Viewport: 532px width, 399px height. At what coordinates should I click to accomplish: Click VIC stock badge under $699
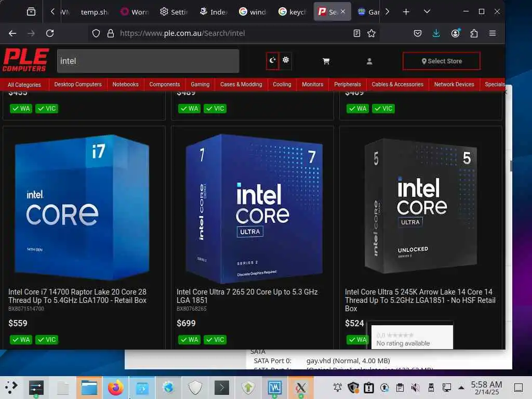pos(215,340)
